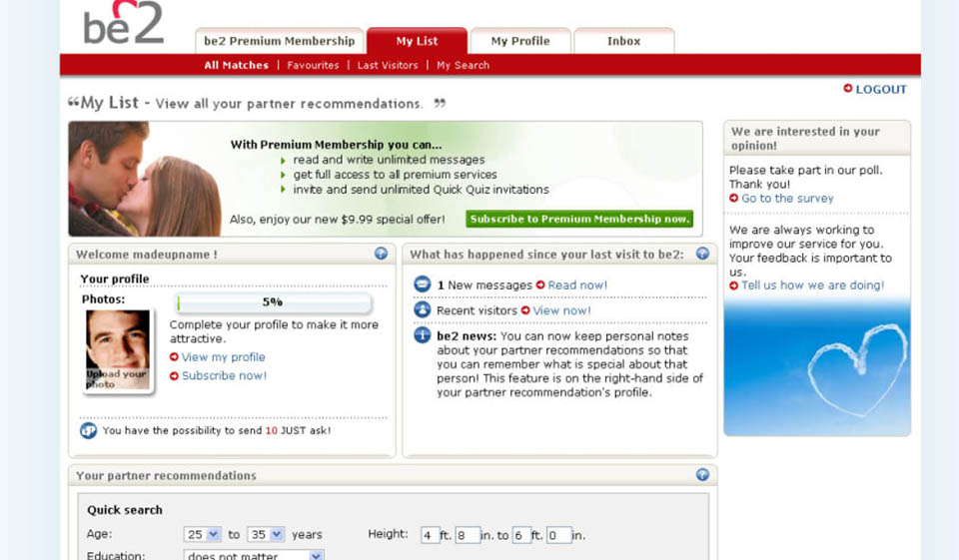Click the recent visitors person icon

(x=423, y=309)
